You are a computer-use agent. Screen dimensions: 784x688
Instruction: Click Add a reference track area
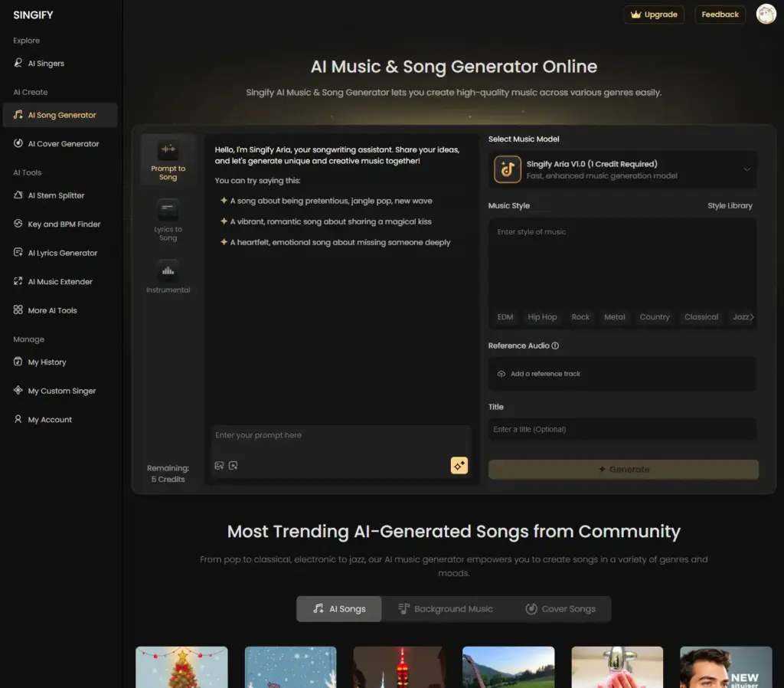click(x=622, y=374)
